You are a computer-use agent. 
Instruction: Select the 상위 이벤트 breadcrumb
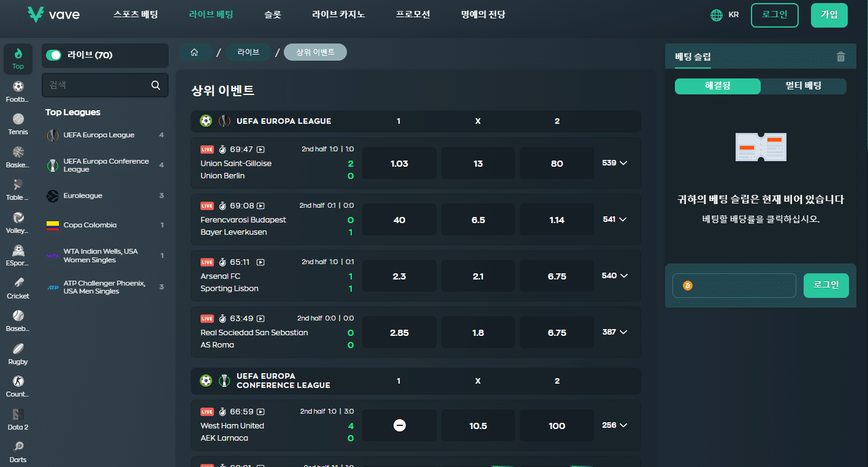coord(315,53)
